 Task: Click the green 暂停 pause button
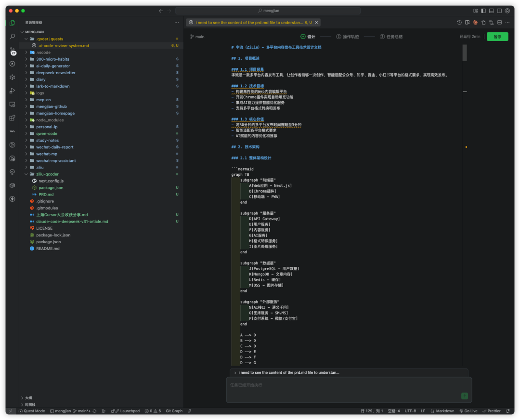[497, 37]
